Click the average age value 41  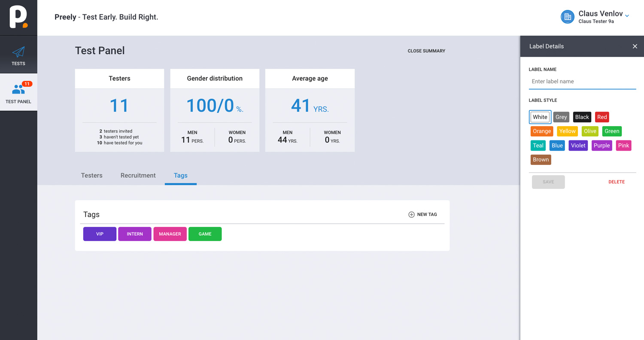click(301, 106)
